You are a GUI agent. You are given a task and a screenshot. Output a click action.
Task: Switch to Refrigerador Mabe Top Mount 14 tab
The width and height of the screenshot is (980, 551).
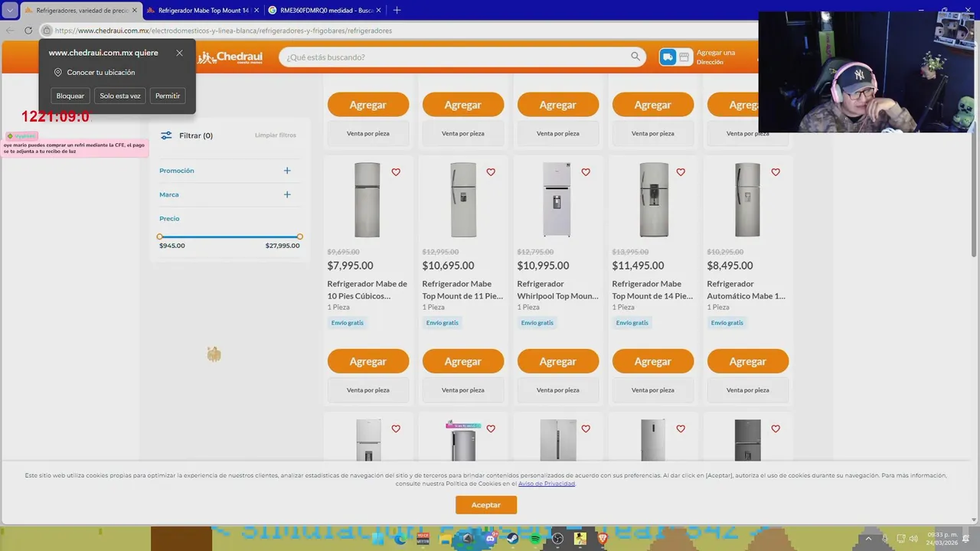(x=204, y=10)
